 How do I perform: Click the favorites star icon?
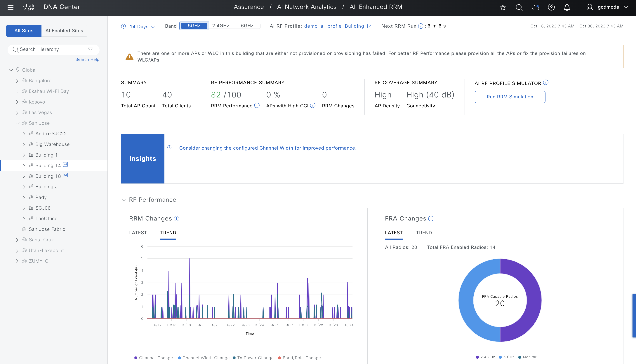(x=503, y=7)
